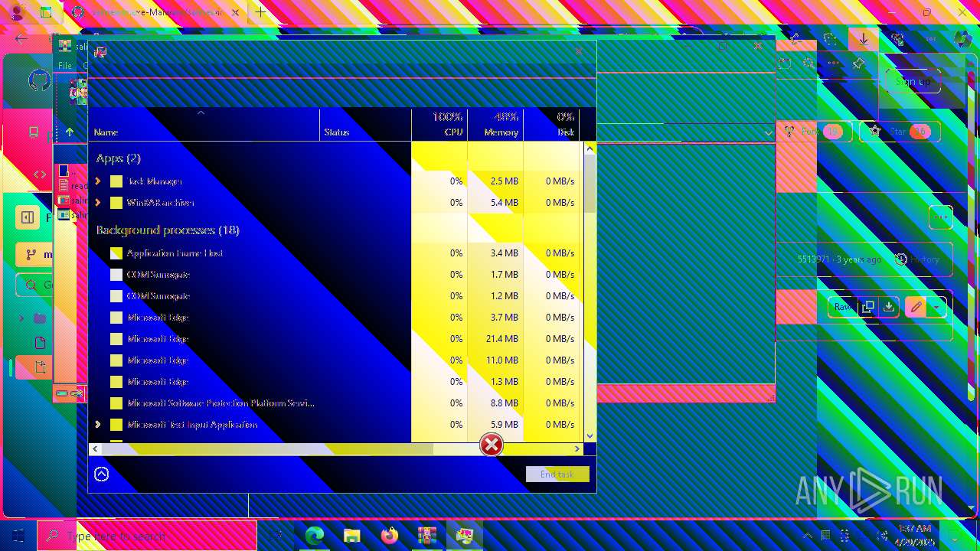The image size is (980, 551).
Task: Download raw file icon on GitHub
Action: pyautogui.click(x=888, y=307)
